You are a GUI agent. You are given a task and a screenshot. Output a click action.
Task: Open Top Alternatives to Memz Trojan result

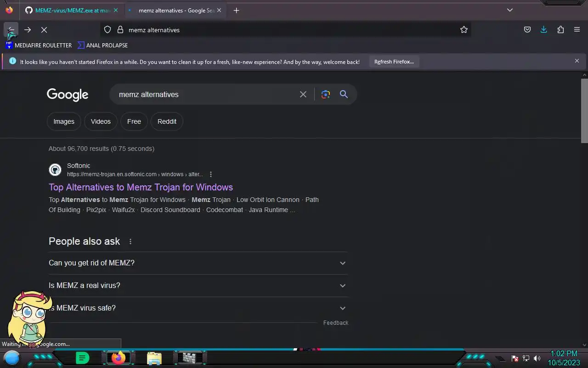141,187
